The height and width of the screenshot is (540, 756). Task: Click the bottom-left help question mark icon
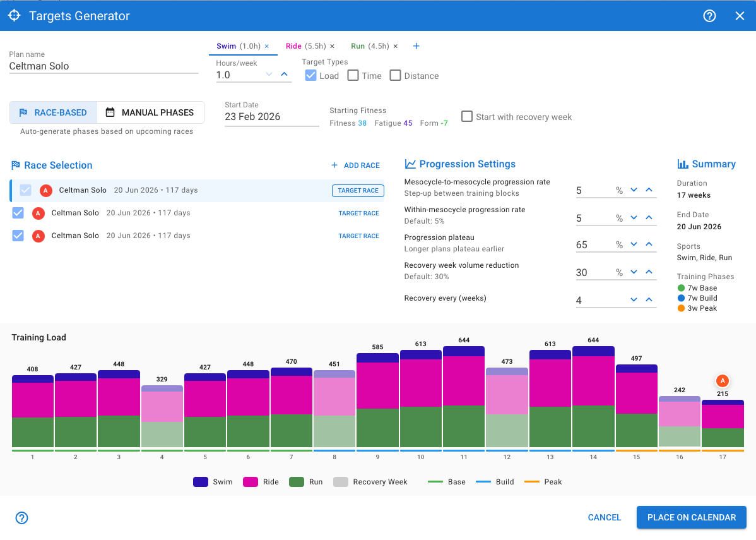(x=22, y=518)
